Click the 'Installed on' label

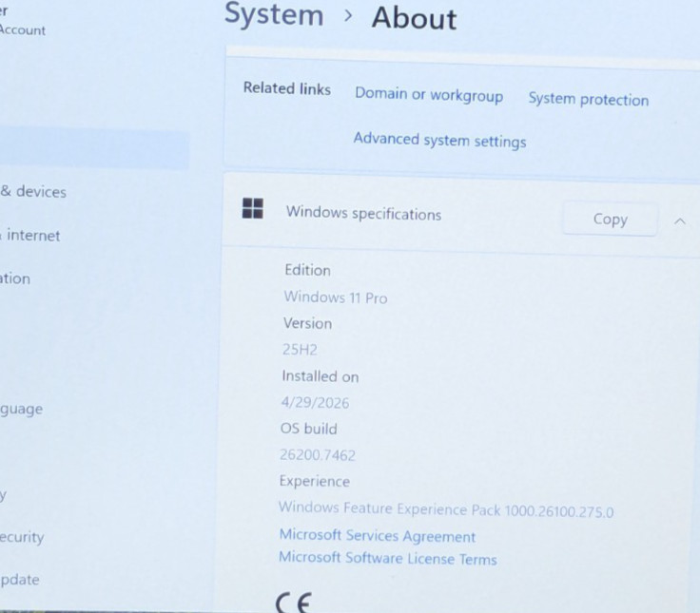321,376
